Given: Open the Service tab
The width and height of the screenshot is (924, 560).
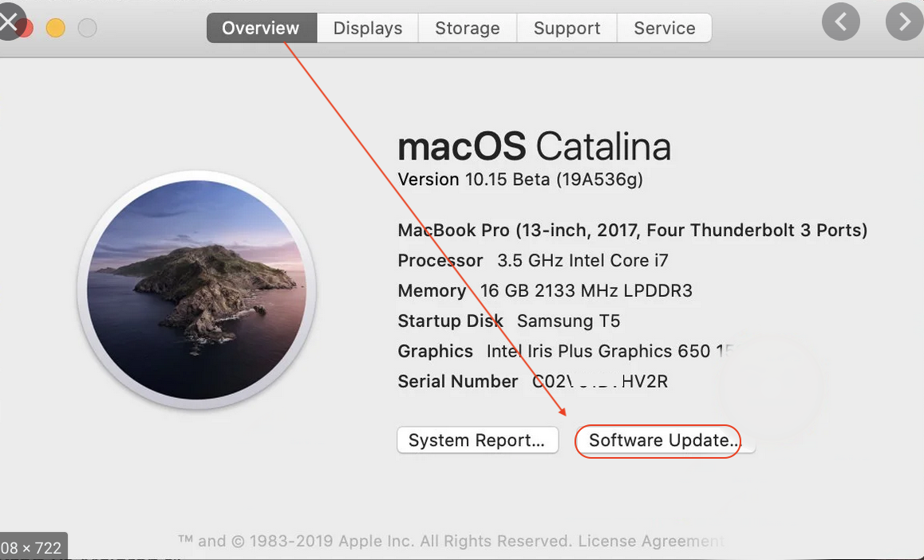Looking at the screenshot, I should 664,28.
